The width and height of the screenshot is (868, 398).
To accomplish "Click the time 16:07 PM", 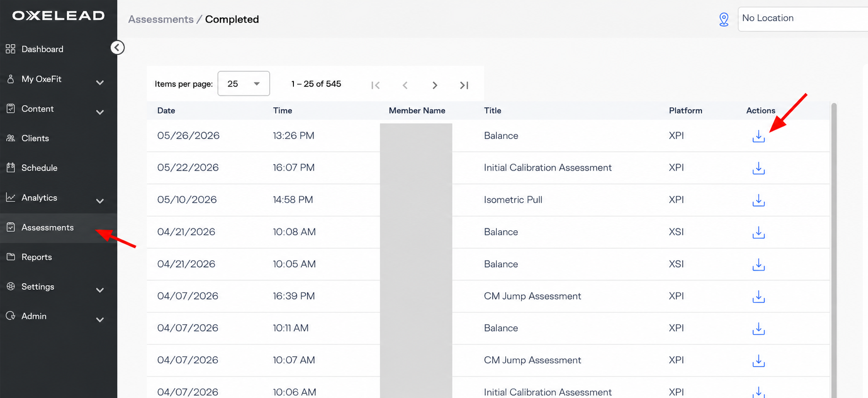I will tap(293, 167).
